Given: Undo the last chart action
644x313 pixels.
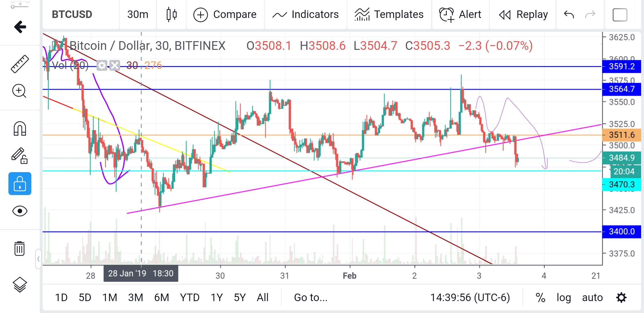Looking at the screenshot, I should (569, 14).
